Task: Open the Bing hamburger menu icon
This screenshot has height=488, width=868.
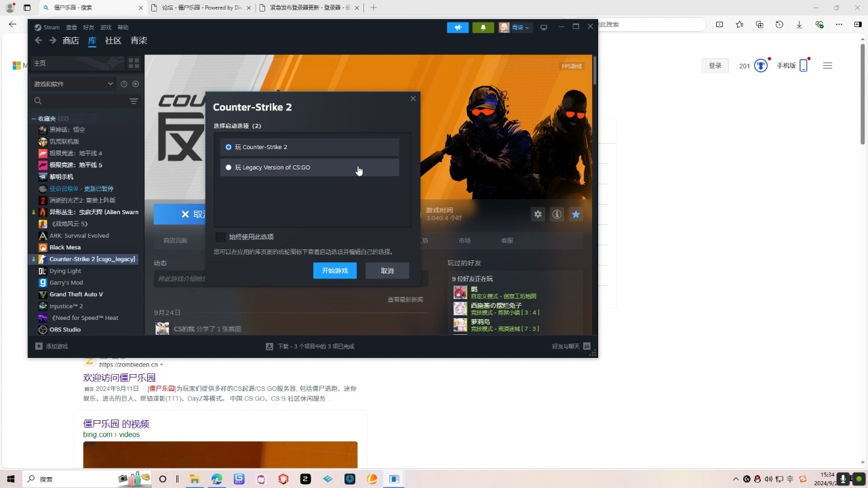Action: 827,66
